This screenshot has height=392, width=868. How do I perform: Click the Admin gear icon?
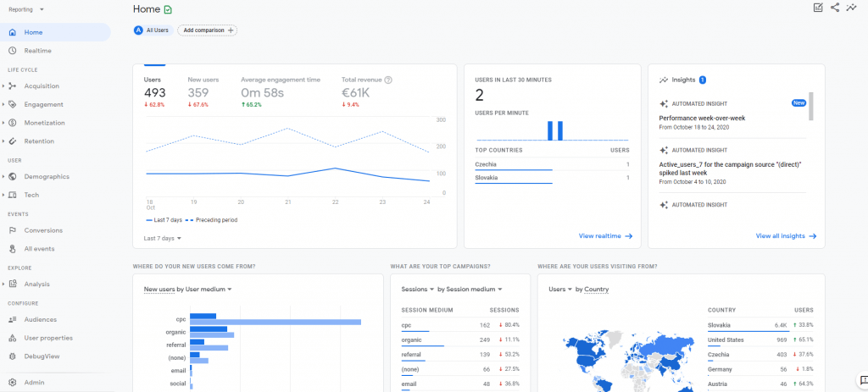click(12, 383)
